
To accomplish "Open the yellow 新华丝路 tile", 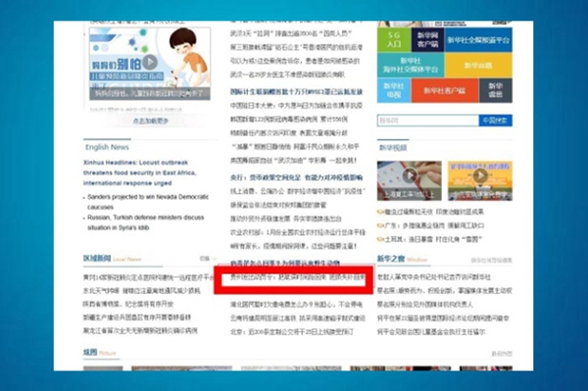I will [x=478, y=65].
